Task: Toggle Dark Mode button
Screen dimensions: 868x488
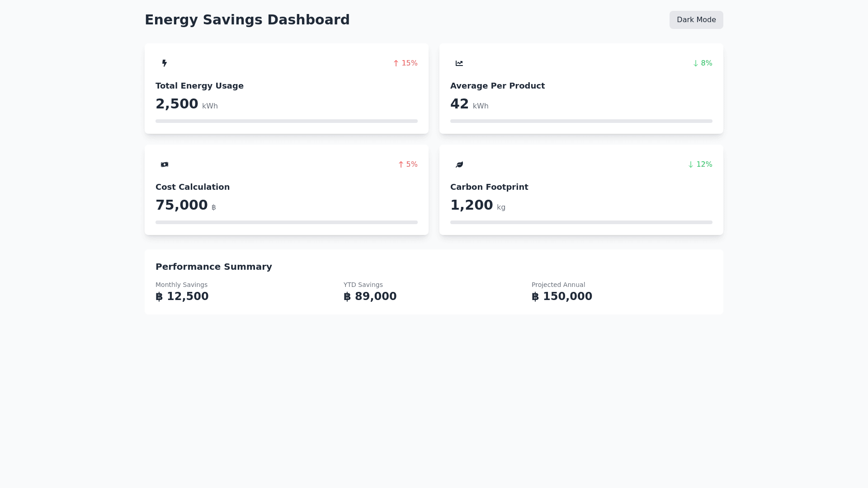Action: [x=696, y=20]
